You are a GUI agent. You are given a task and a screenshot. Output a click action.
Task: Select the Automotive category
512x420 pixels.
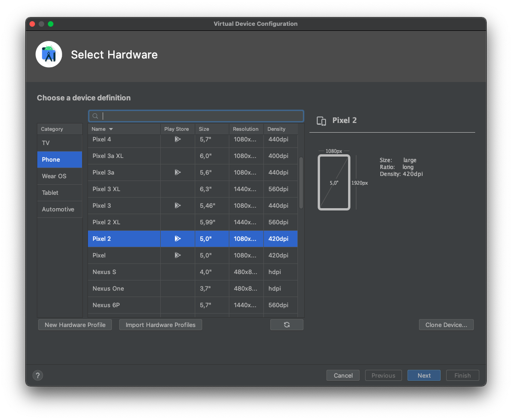pyautogui.click(x=60, y=210)
